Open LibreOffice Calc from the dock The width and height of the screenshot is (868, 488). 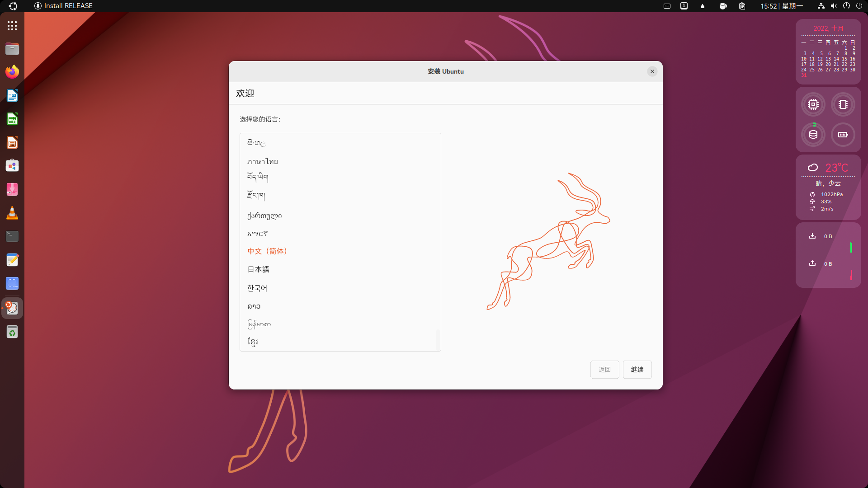pos(12,119)
